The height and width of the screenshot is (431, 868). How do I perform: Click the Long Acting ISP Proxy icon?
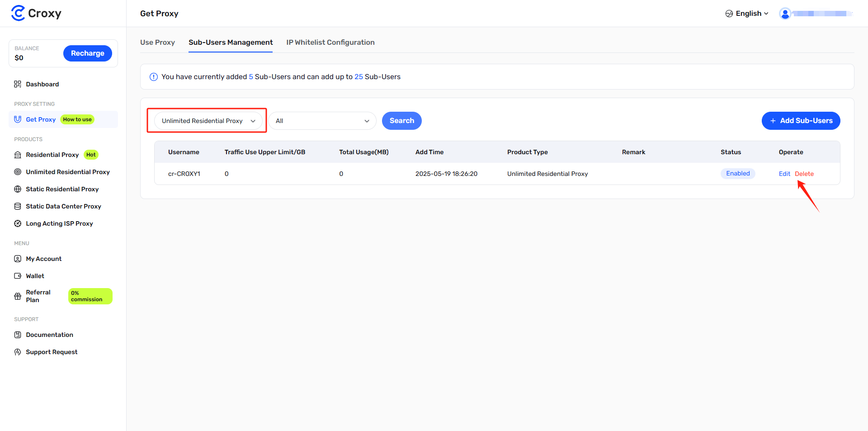(x=18, y=223)
